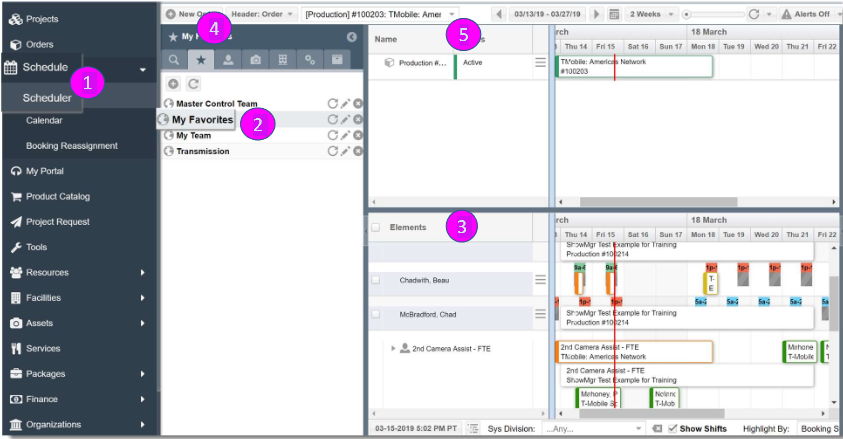This screenshot has width=843, height=439.
Task: Select the camera tab icon in favorites panel
Action: [x=255, y=60]
